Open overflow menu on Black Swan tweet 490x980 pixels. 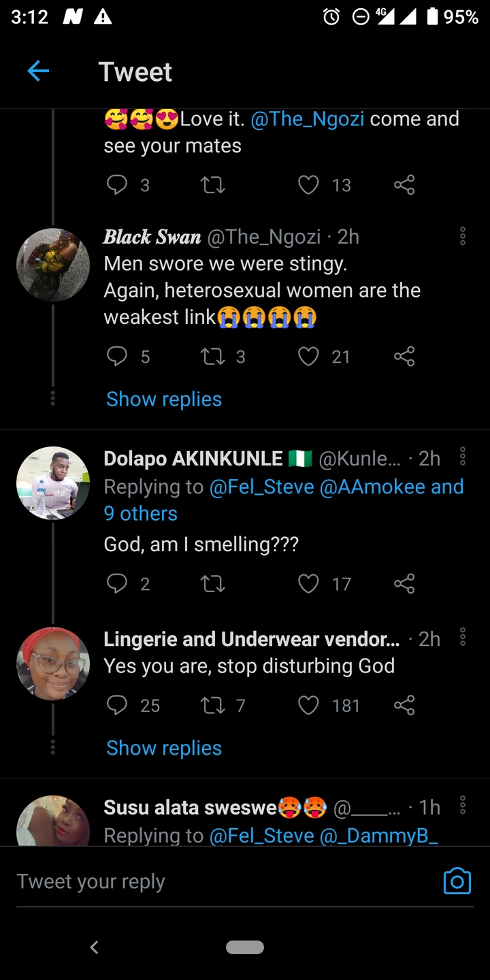point(463,236)
